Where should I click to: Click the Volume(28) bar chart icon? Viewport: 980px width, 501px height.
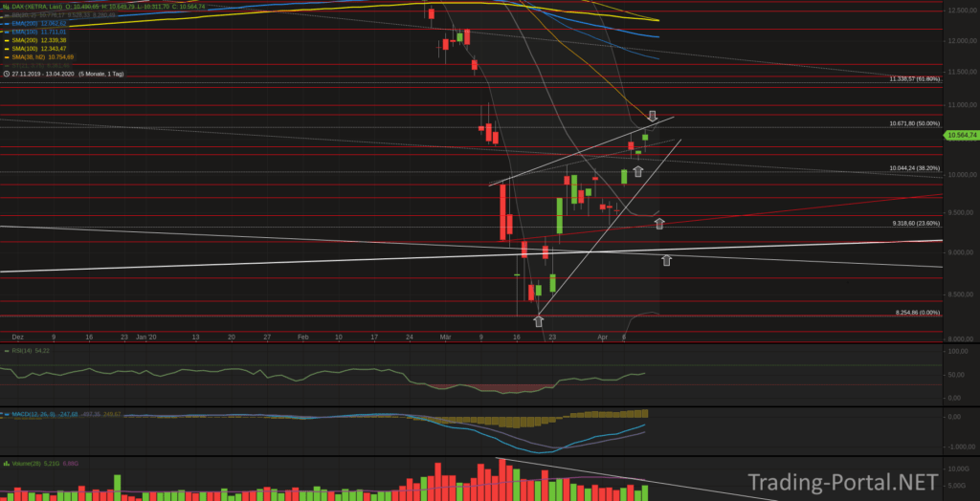[6, 462]
